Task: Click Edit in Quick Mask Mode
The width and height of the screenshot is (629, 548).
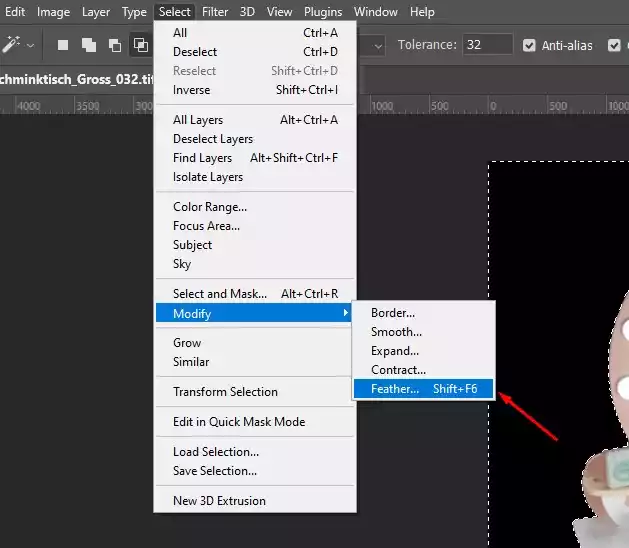Action: coord(239,422)
